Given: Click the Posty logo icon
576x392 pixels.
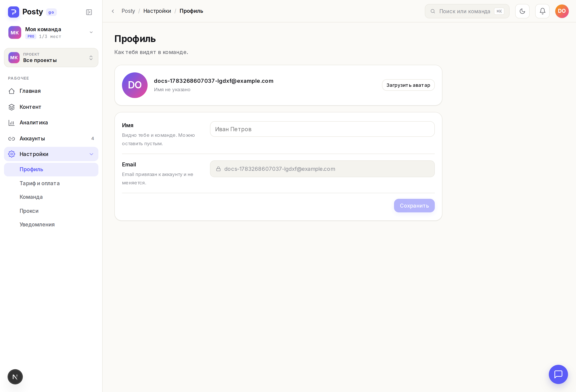Looking at the screenshot, I should (x=14, y=12).
